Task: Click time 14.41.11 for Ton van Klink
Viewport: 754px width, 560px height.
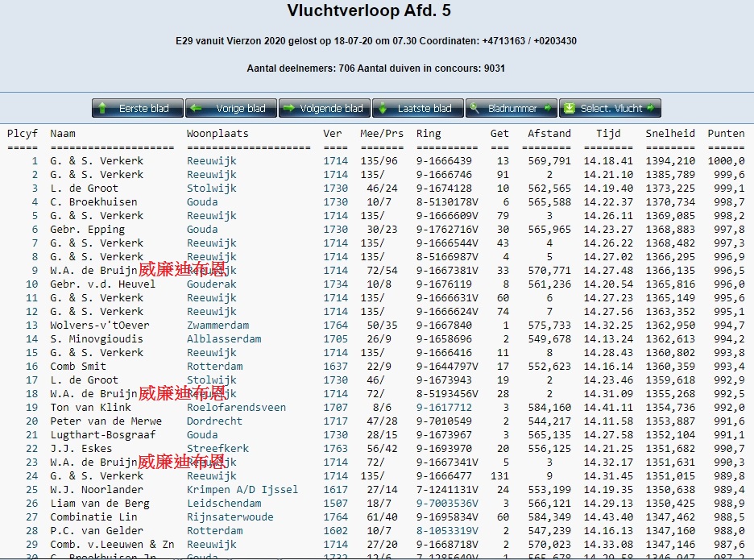Action: [x=608, y=408]
